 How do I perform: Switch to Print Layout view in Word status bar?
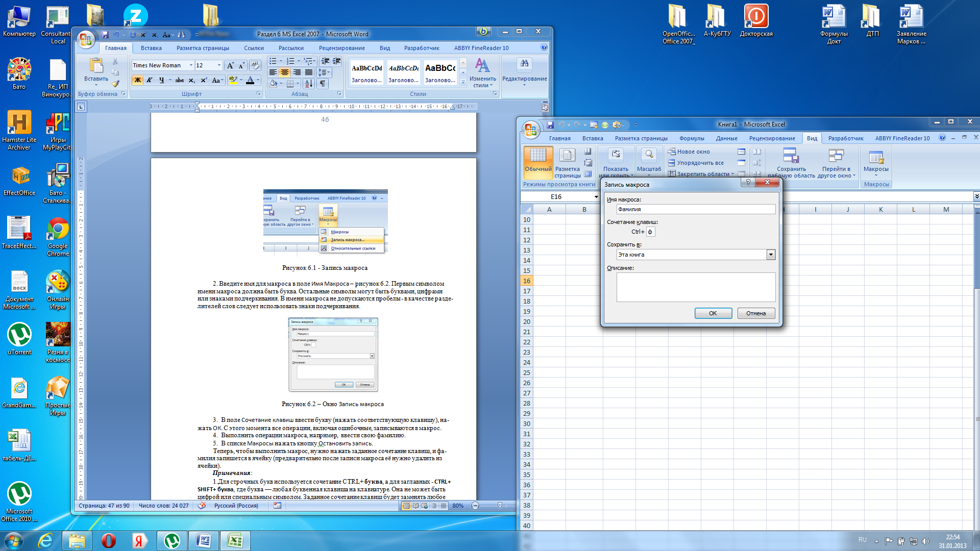point(406,506)
